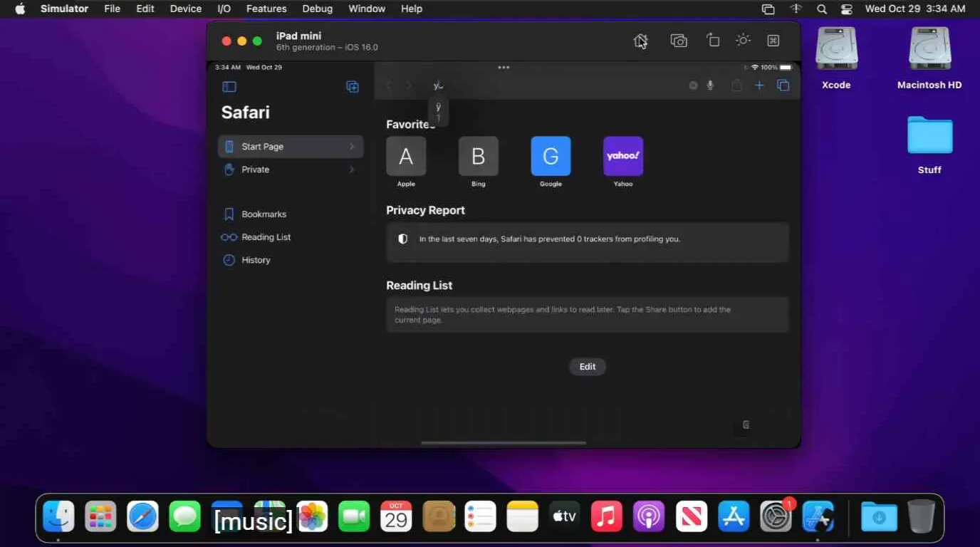Open the Privacy Report card
This screenshot has height=547, width=980.
coord(588,242)
